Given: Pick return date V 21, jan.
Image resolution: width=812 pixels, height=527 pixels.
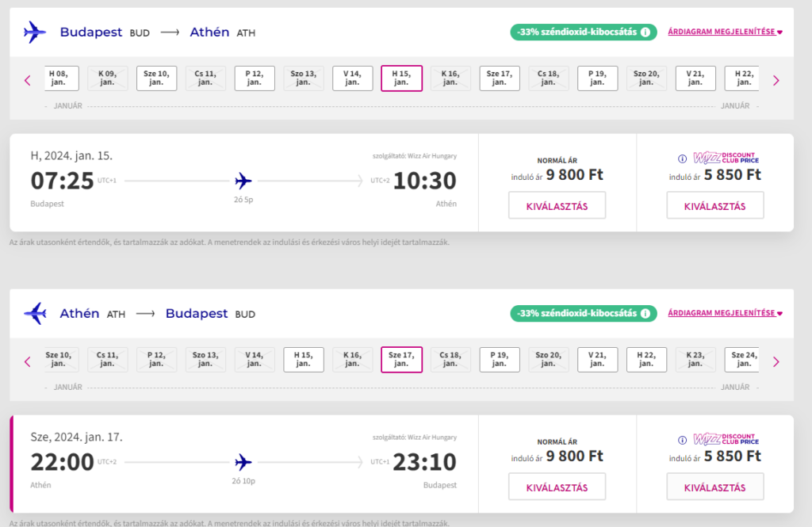Looking at the screenshot, I should (x=597, y=359).
